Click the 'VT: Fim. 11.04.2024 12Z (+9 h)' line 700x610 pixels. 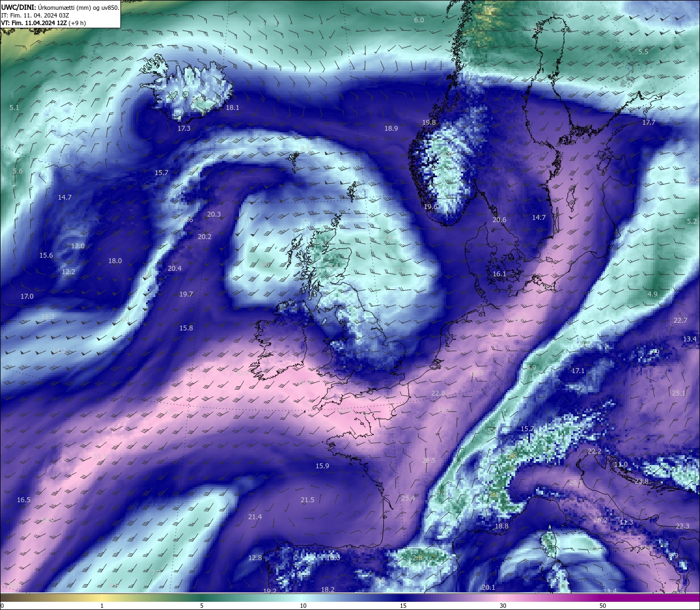pyautogui.click(x=43, y=23)
